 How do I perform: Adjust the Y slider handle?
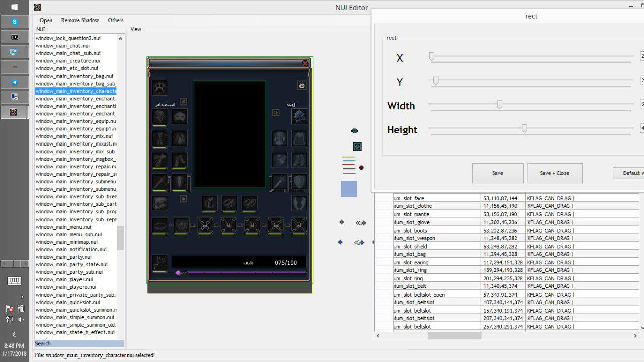436,81
